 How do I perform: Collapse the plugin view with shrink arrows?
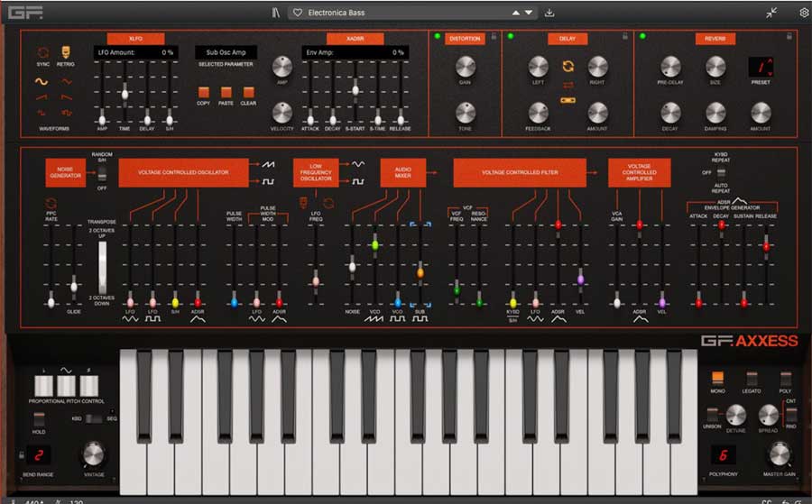coord(771,13)
